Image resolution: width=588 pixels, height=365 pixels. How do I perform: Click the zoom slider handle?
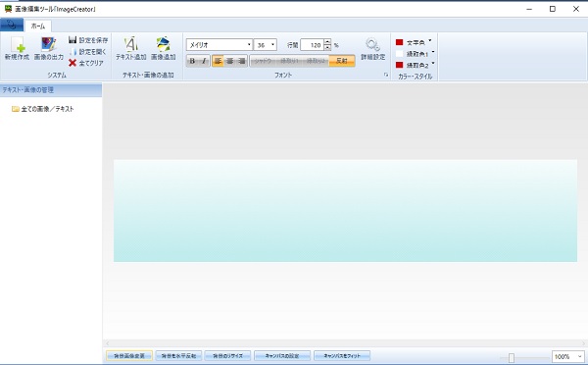coord(512,357)
